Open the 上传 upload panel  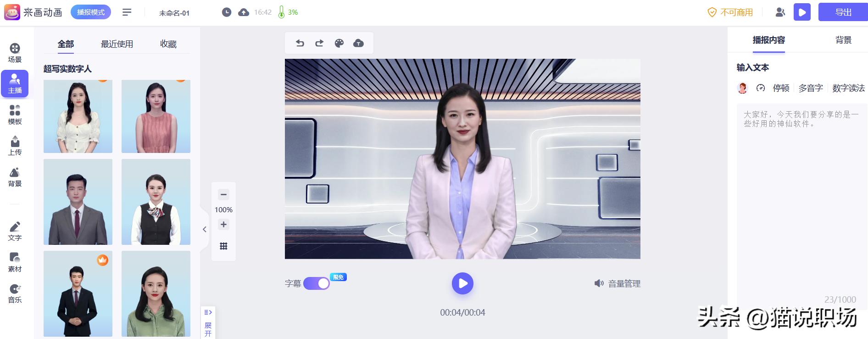(15, 146)
